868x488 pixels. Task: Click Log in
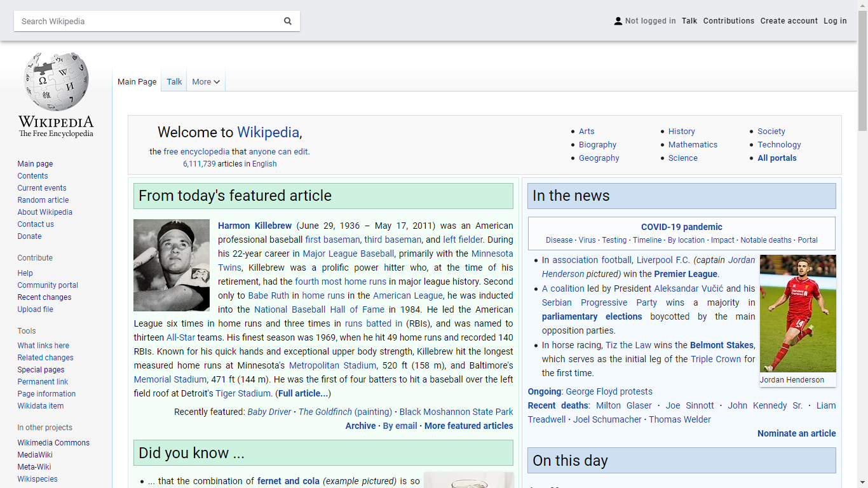coord(835,21)
